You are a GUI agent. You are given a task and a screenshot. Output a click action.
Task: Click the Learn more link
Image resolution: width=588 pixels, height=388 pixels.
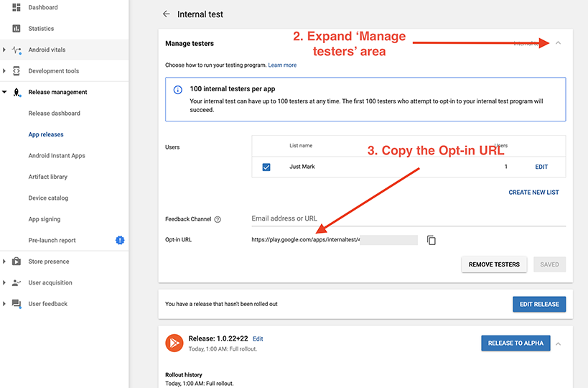click(x=282, y=65)
